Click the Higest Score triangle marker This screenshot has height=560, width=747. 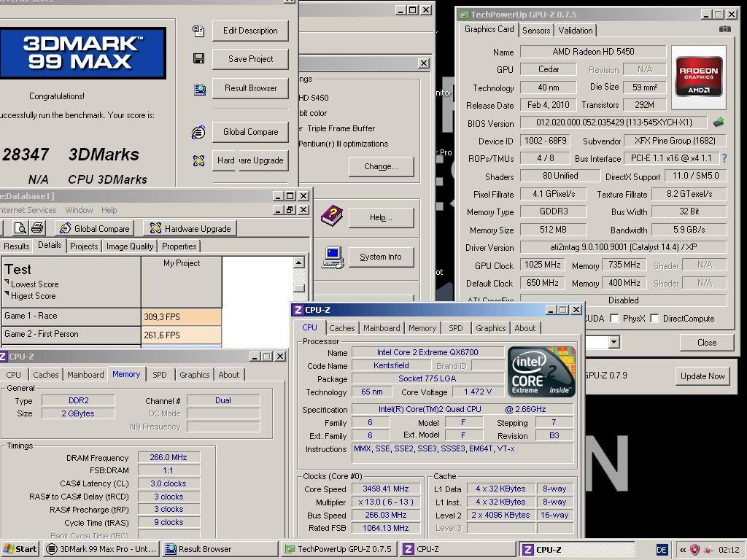7,294
